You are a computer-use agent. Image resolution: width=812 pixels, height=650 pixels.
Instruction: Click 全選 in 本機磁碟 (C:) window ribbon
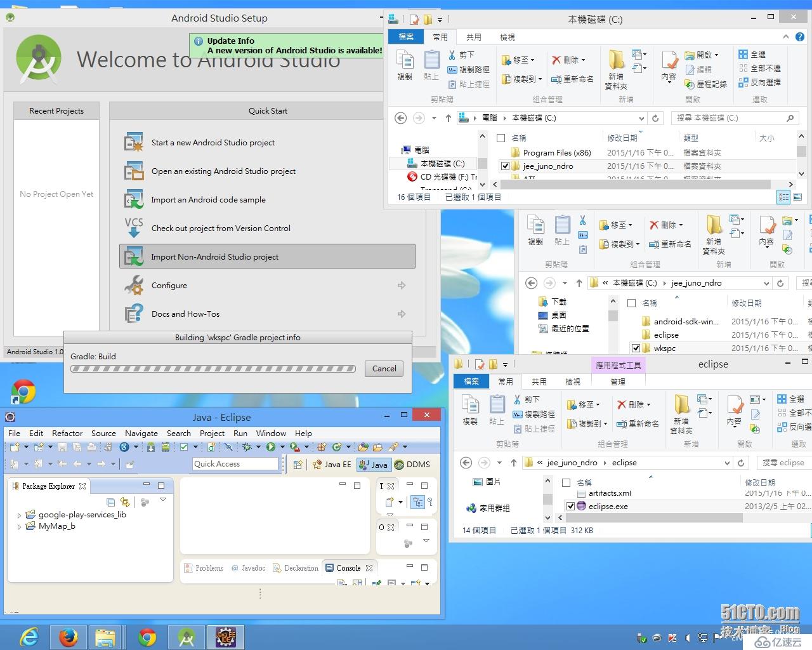pyautogui.click(x=752, y=54)
